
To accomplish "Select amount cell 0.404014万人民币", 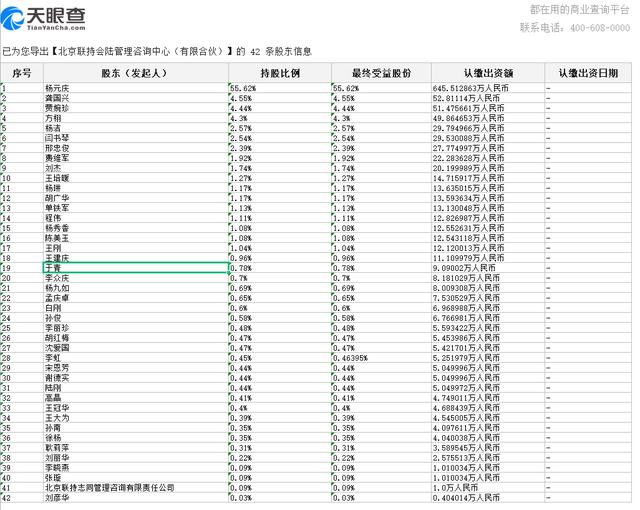I will 488,498.
